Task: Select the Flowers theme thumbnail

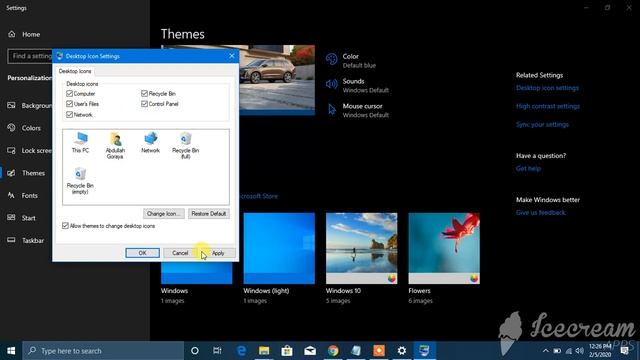Action: point(444,248)
